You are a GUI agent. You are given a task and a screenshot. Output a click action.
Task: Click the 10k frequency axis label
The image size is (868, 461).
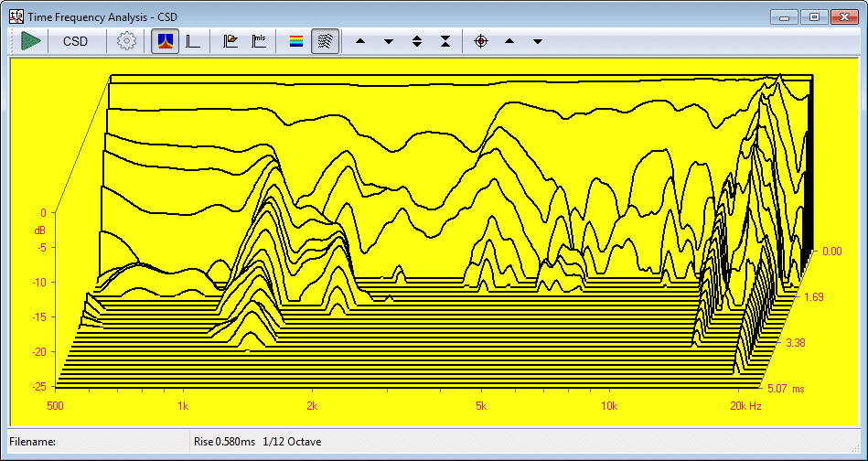(x=609, y=405)
